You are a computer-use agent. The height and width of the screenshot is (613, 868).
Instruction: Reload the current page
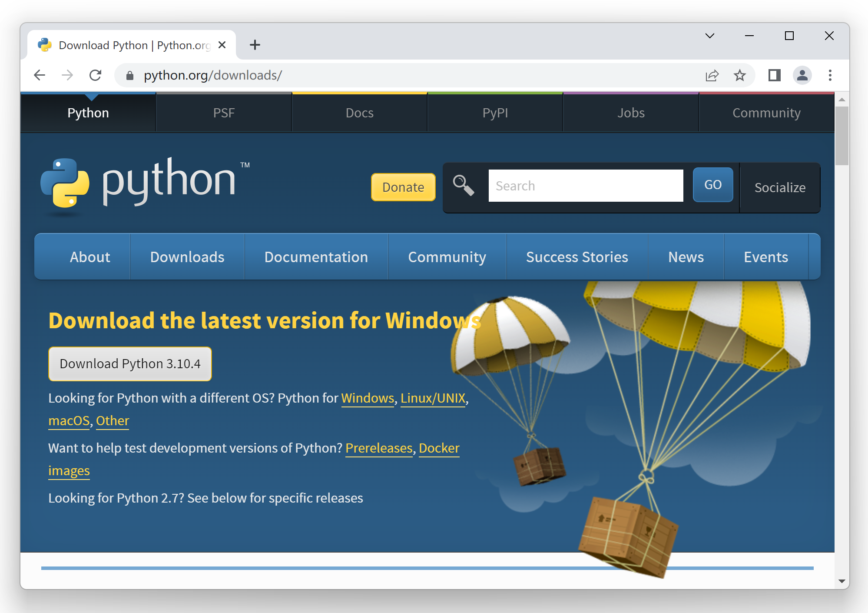tap(96, 75)
